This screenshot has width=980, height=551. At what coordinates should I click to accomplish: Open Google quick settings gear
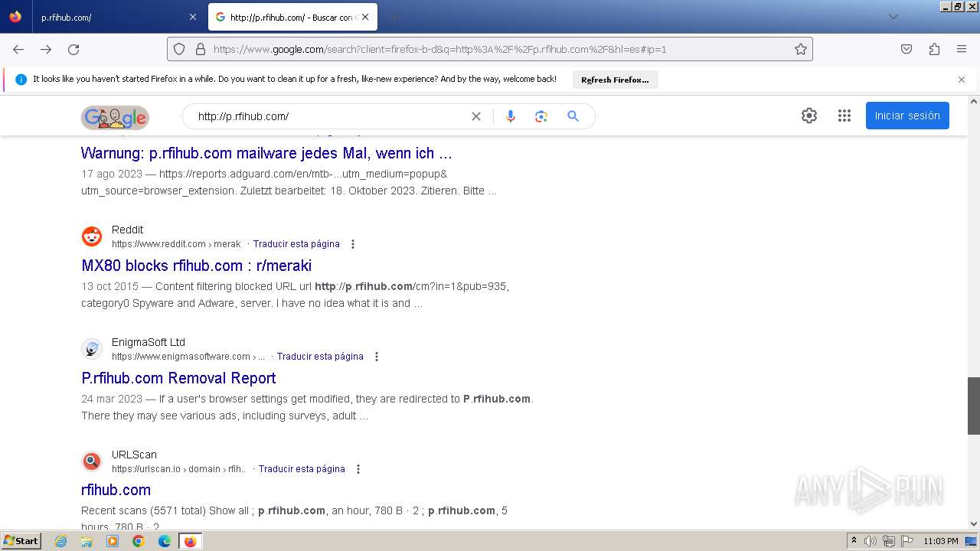(x=809, y=116)
